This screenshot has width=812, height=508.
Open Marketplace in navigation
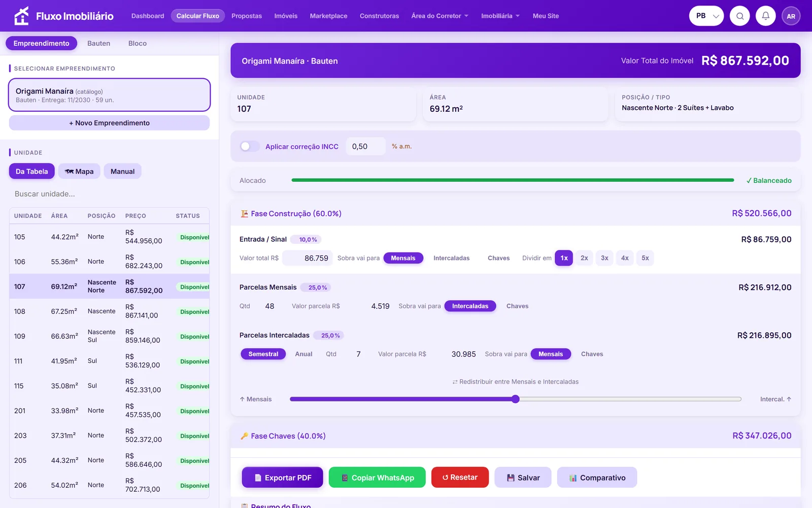pyautogui.click(x=328, y=16)
